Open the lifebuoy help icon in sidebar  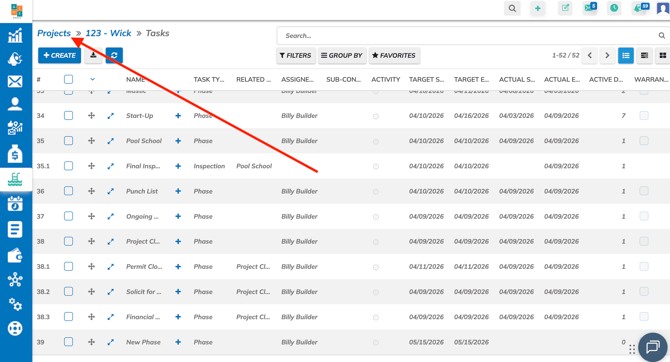(15, 329)
